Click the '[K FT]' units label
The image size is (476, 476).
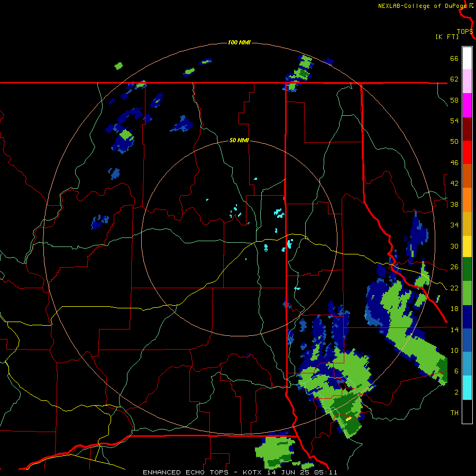pyautogui.click(x=447, y=36)
